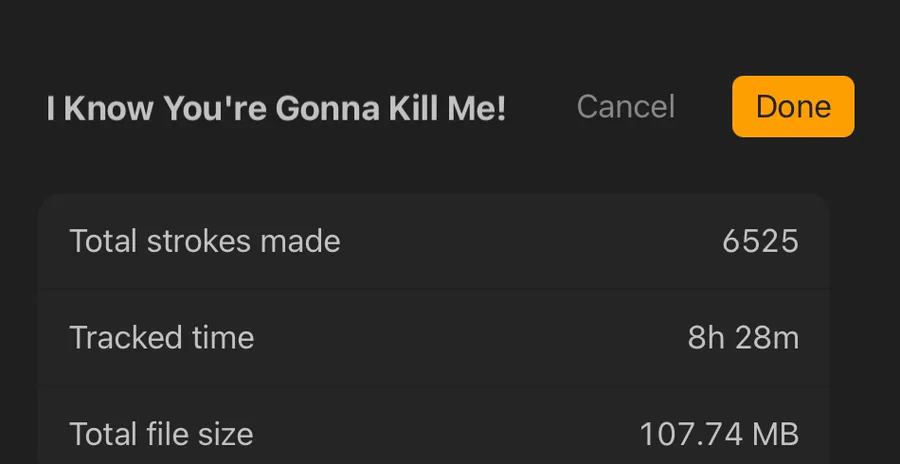Select the "Total strokes made" label

(x=205, y=241)
